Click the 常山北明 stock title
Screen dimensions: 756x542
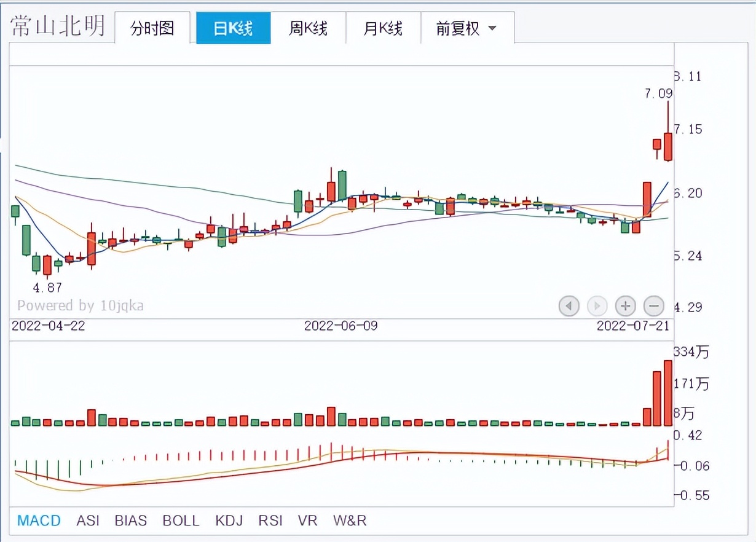(x=58, y=27)
